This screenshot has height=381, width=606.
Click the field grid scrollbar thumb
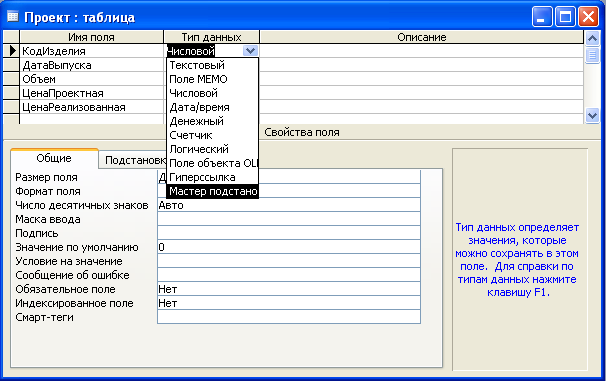(x=592, y=54)
